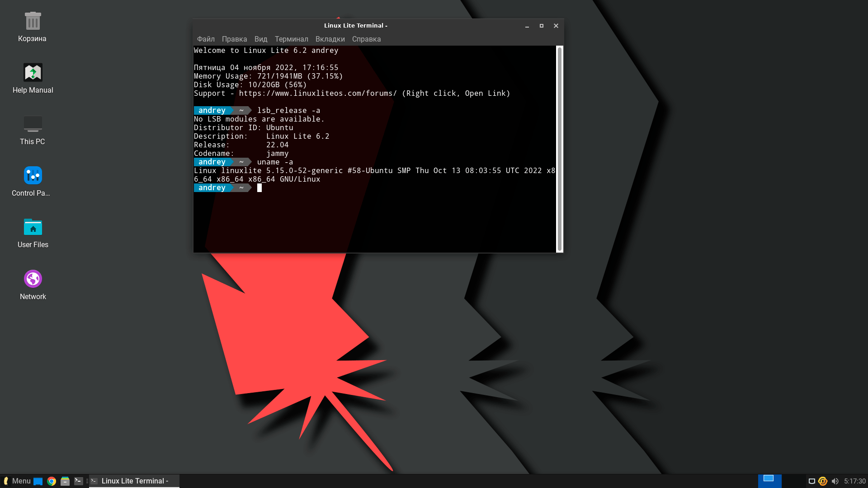Open file manager from taskbar launcher
This screenshot has height=488, width=868.
coord(65,481)
